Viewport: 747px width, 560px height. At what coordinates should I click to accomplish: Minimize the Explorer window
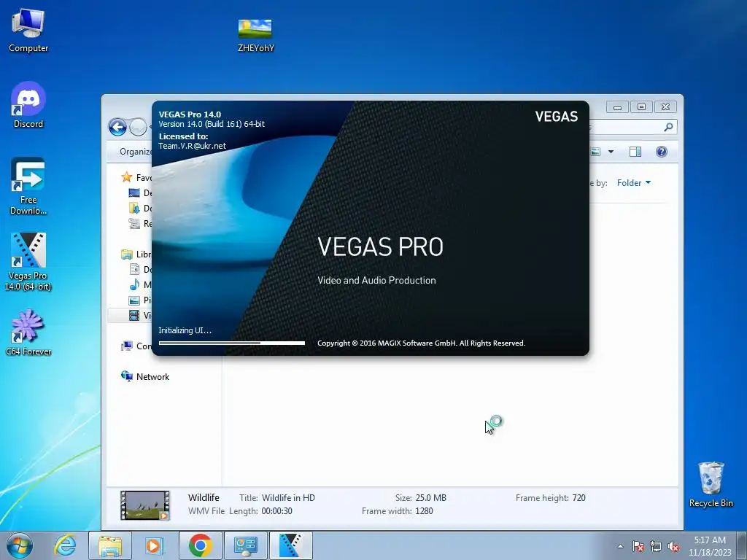[x=617, y=107]
